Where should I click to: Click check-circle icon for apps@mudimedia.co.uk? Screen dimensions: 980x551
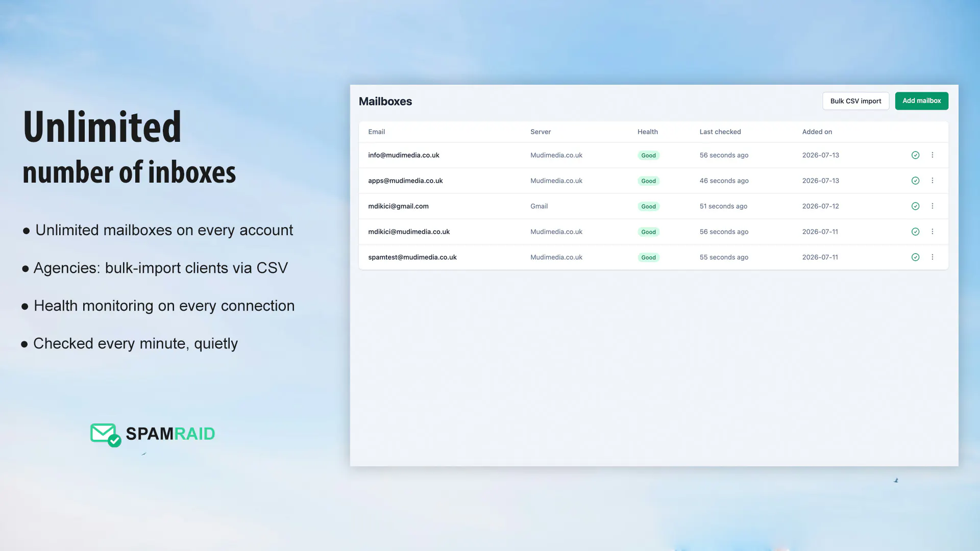(915, 181)
